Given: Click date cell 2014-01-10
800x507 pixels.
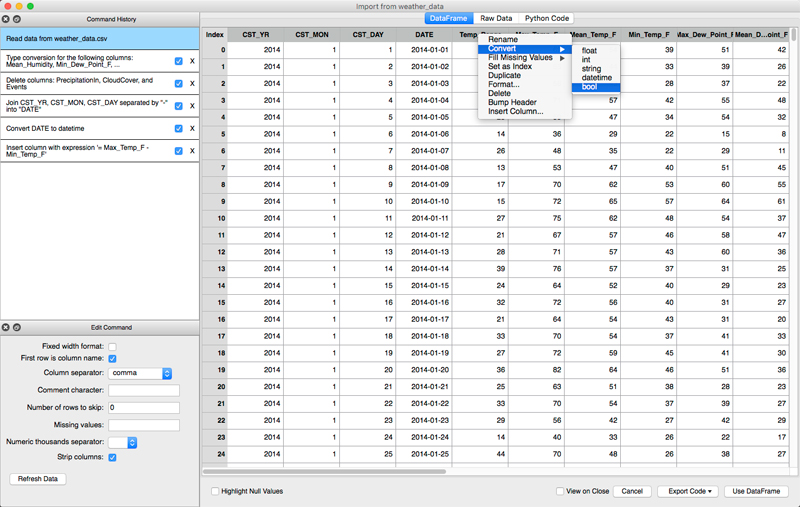Looking at the screenshot, I should (x=424, y=201).
